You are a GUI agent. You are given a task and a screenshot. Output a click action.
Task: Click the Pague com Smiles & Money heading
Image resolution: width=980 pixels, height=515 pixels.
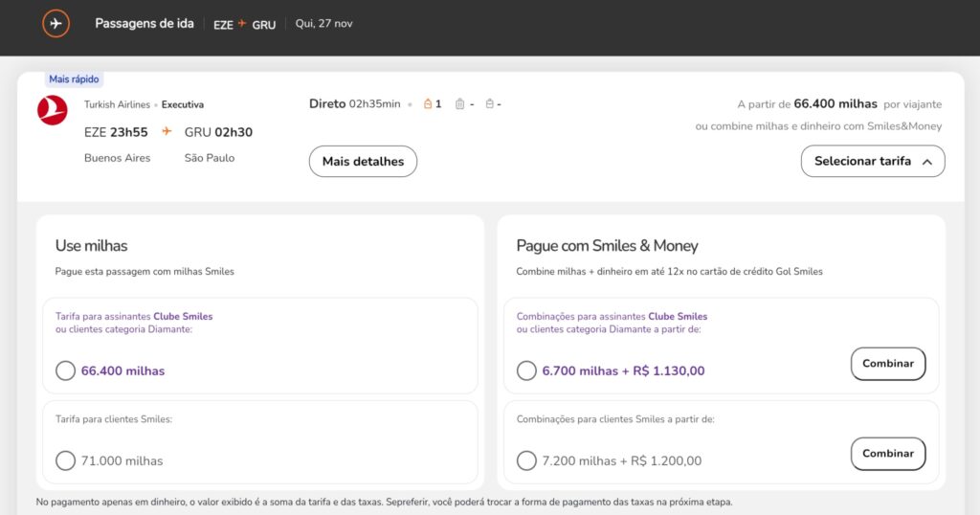pos(607,246)
